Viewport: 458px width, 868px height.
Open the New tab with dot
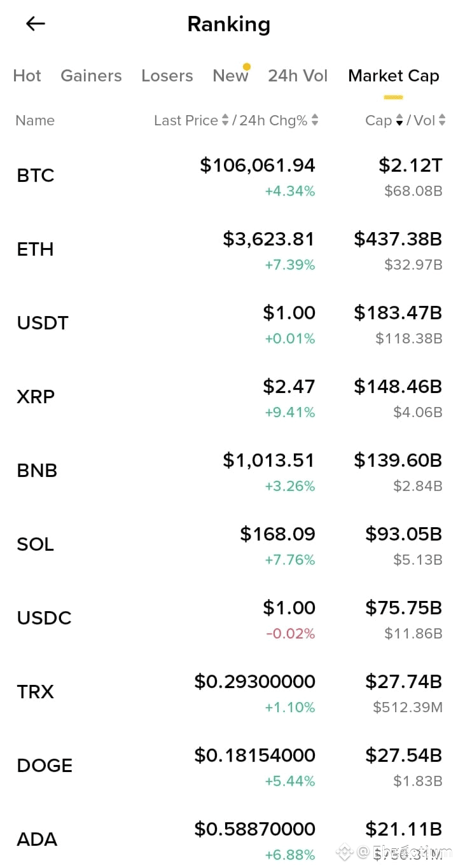click(231, 75)
